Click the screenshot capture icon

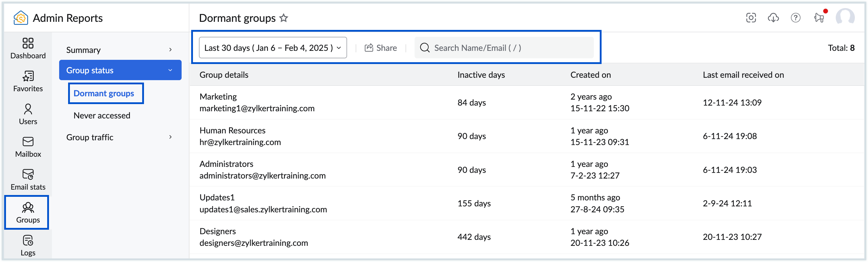[x=751, y=18]
